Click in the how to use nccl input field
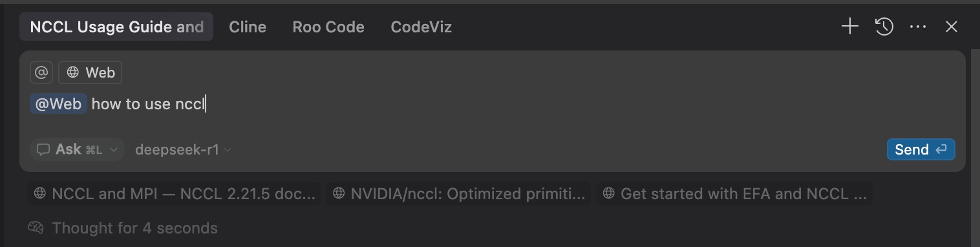This screenshot has width=980, height=247. [x=491, y=104]
